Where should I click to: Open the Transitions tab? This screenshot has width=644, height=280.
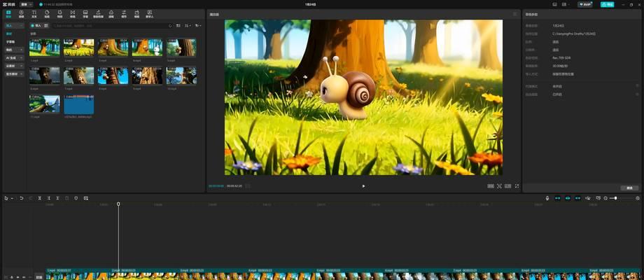click(x=73, y=14)
